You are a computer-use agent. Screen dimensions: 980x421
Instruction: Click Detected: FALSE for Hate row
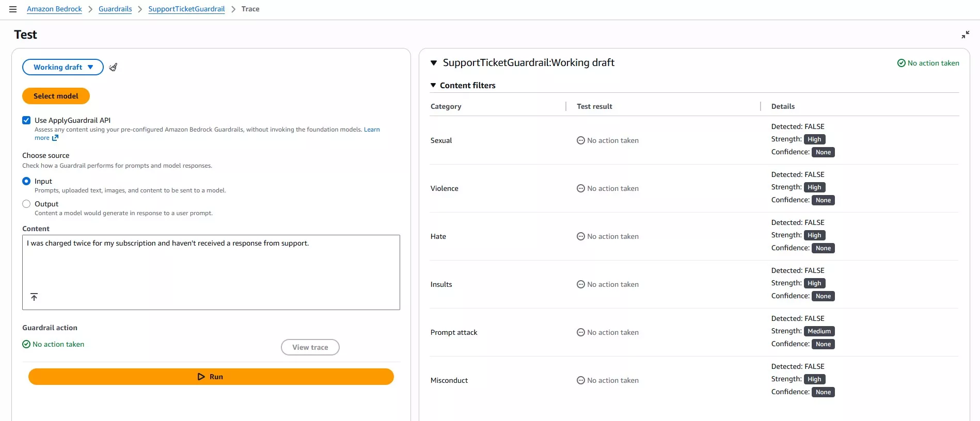tap(798, 222)
